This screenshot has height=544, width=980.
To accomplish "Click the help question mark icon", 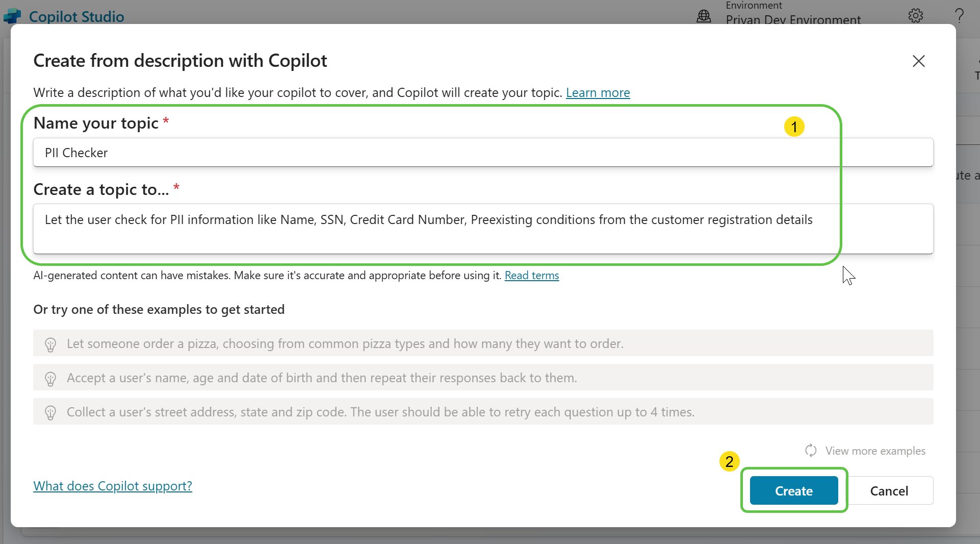I will 959,16.
